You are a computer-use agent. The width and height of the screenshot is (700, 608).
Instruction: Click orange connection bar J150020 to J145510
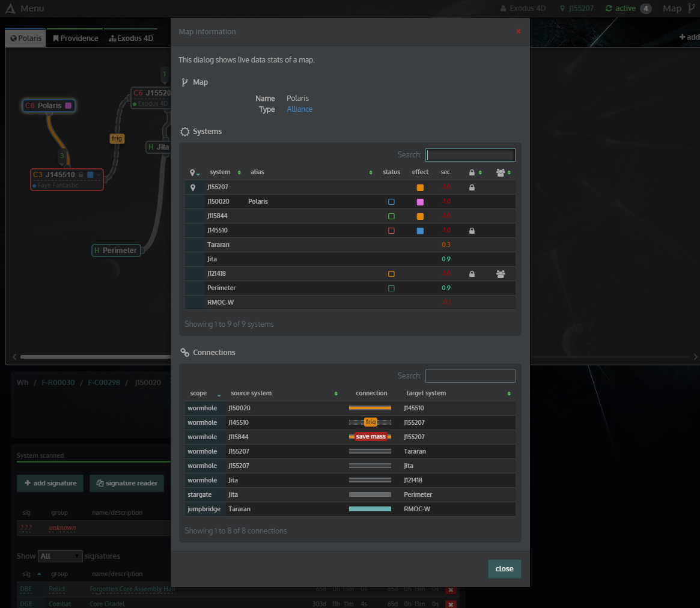click(x=370, y=408)
